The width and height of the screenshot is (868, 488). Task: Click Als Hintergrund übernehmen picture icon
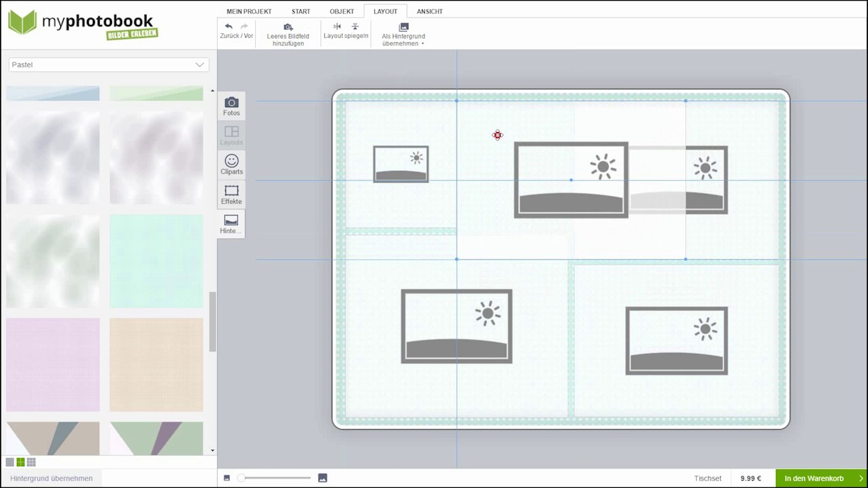[x=403, y=27]
